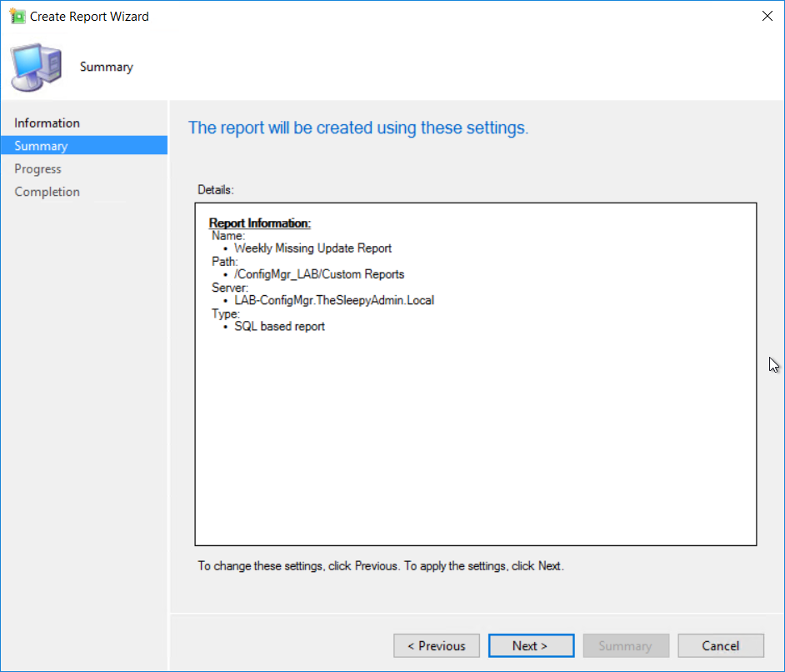785x672 pixels.
Task: Close the Create Report Wizard window
Action: click(x=767, y=16)
